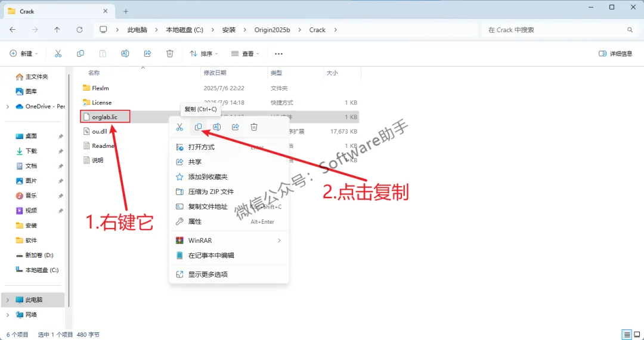
Task: Open a new tab with the plus button
Action: click(x=126, y=11)
